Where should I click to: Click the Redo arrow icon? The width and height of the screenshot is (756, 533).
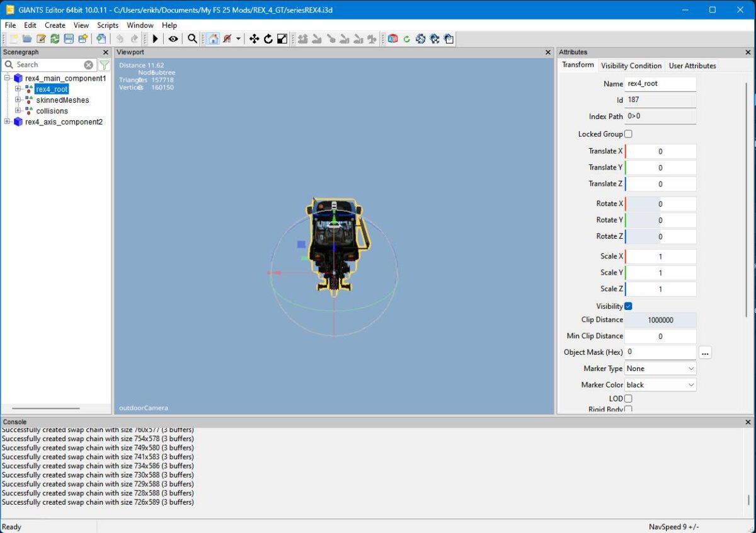coord(134,39)
